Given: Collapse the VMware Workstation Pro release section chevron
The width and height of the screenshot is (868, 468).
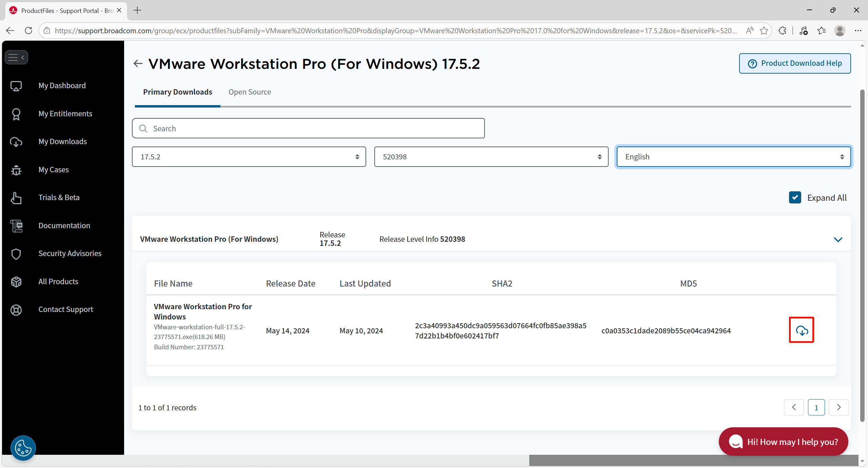Looking at the screenshot, I should click(x=838, y=239).
